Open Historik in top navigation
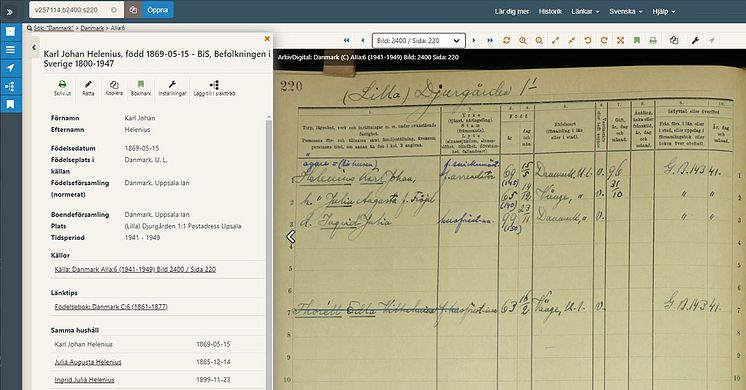The width and height of the screenshot is (746, 390). point(550,11)
